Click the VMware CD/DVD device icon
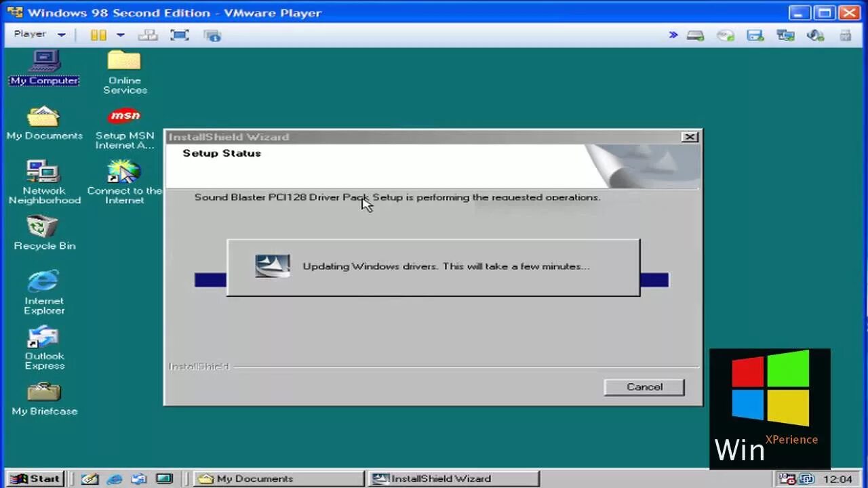868x488 pixels. pos(726,35)
